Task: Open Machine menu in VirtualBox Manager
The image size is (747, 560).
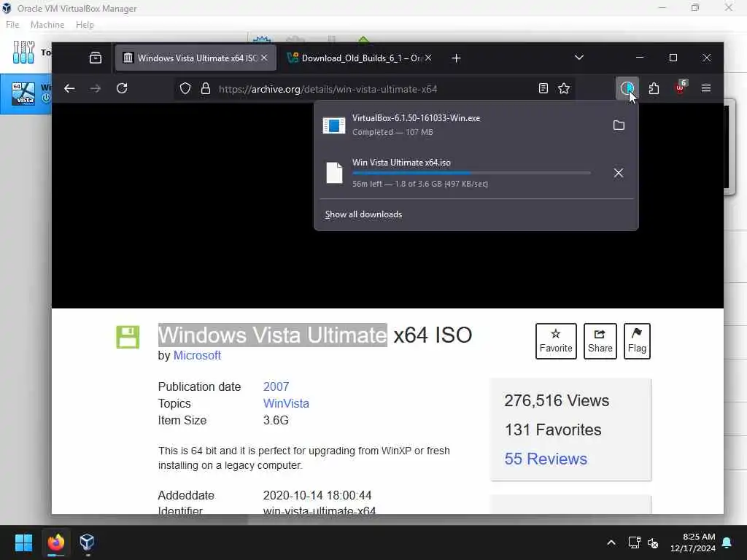Action: (x=47, y=25)
